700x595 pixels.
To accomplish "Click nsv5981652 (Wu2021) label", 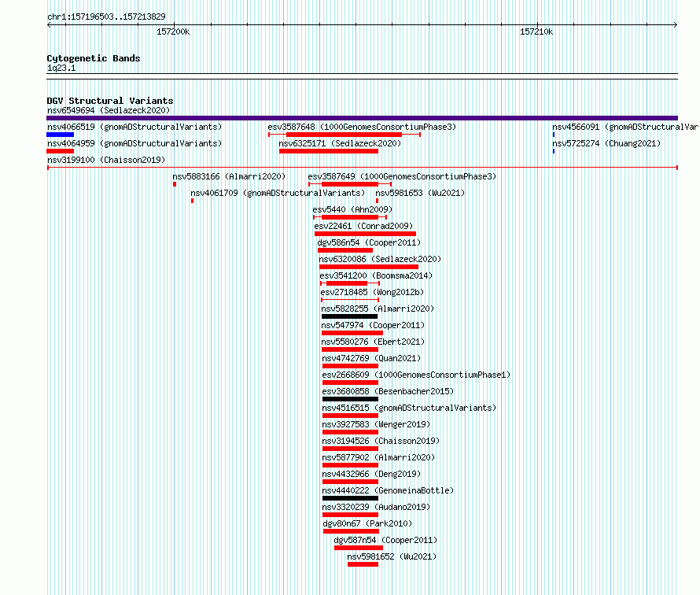I will 392,556.
